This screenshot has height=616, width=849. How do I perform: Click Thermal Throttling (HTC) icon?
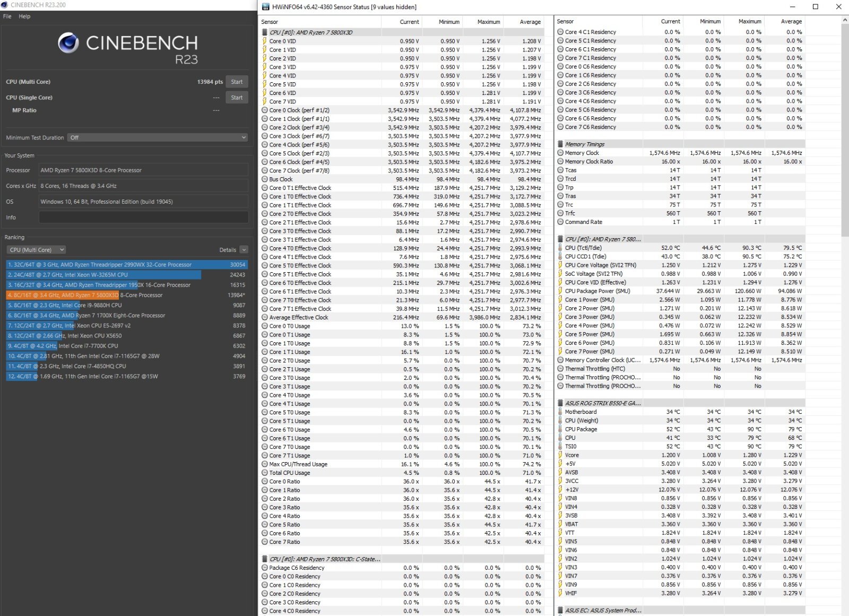point(560,369)
